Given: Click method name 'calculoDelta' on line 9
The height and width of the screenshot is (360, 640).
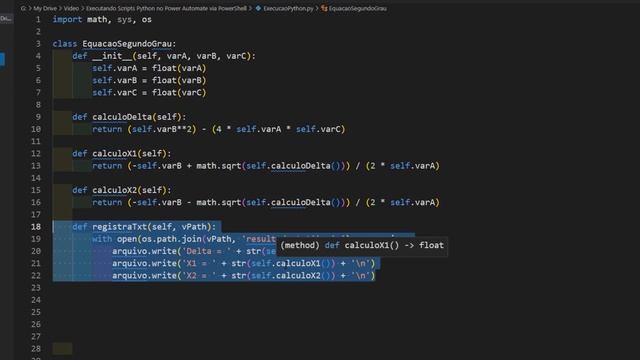Looking at the screenshot, I should tap(122, 117).
